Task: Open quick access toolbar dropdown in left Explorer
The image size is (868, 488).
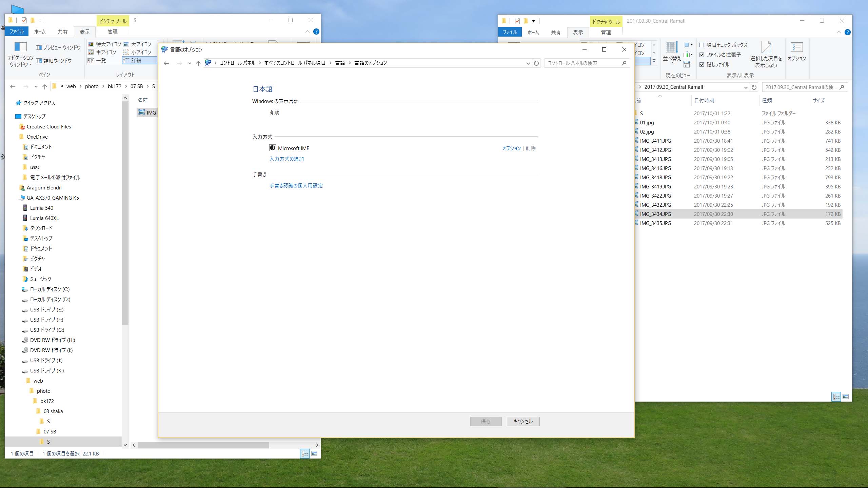Action: 40,21
